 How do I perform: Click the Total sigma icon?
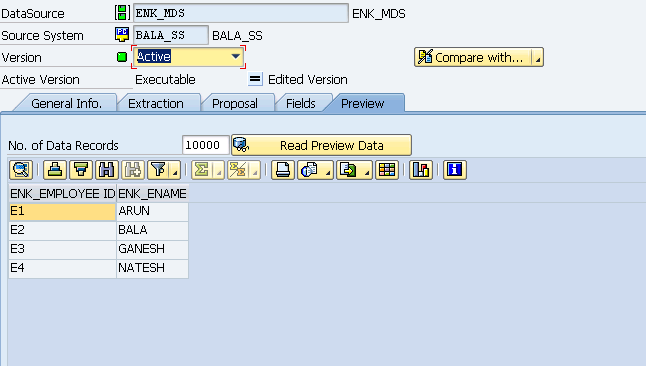click(x=202, y=170)
